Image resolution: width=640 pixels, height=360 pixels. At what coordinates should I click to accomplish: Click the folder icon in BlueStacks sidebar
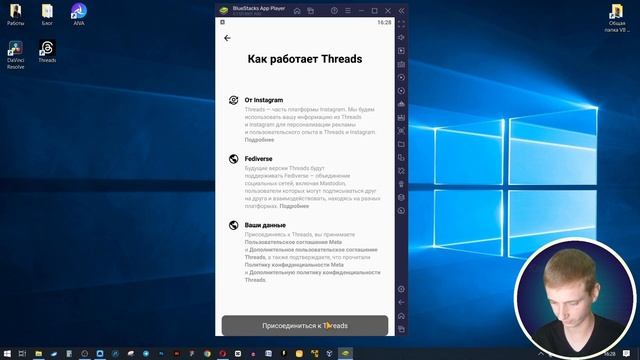point(401,144)
